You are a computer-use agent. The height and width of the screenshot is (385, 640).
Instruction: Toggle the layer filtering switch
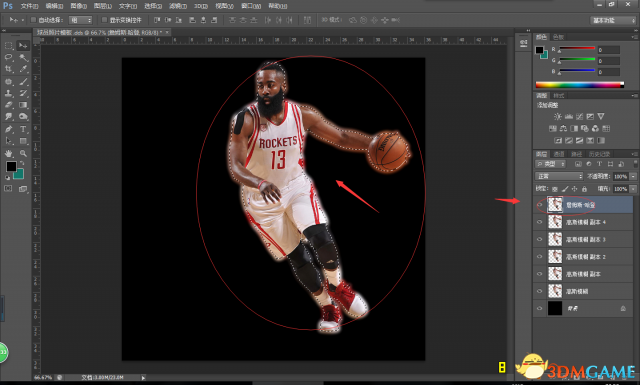pos(635,164)
